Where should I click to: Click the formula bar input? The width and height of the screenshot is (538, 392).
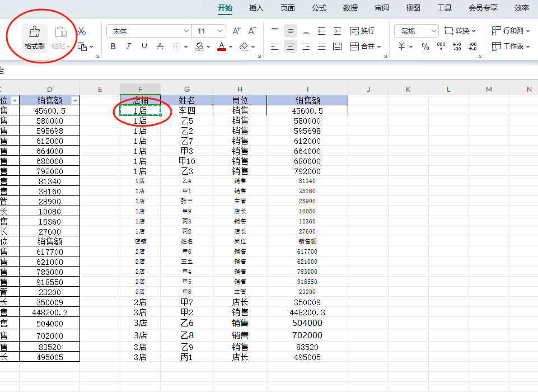point(269,71)
